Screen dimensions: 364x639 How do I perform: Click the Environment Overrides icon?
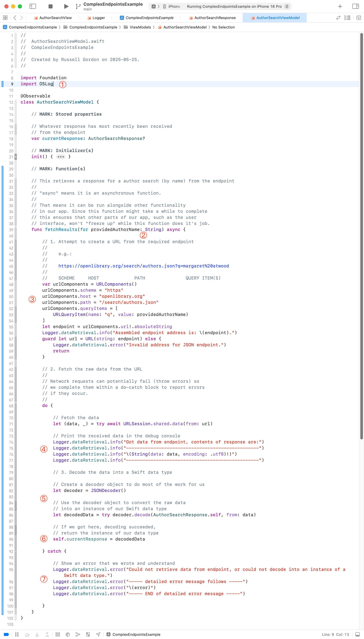point(88,634)
